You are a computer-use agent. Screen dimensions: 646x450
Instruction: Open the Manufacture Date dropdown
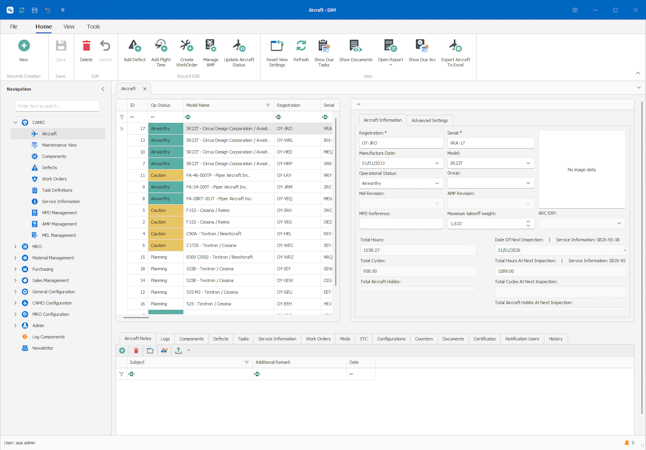click(437, 163)
